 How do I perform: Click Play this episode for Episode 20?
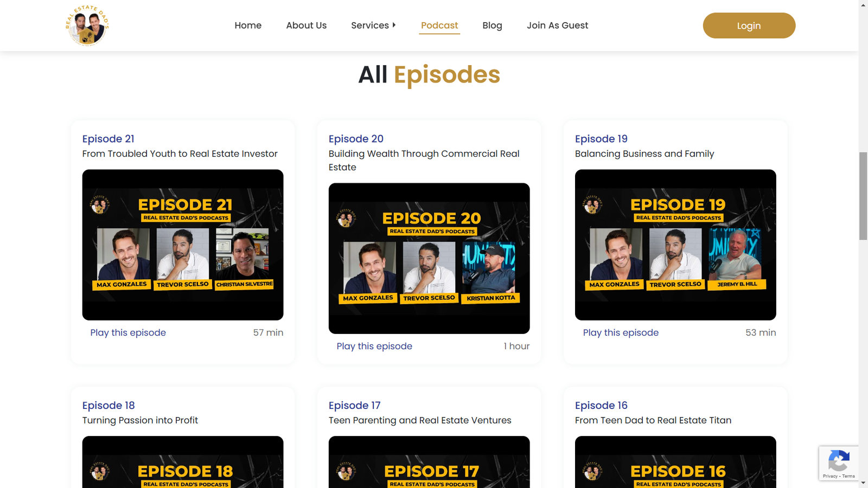click(374, 346)
